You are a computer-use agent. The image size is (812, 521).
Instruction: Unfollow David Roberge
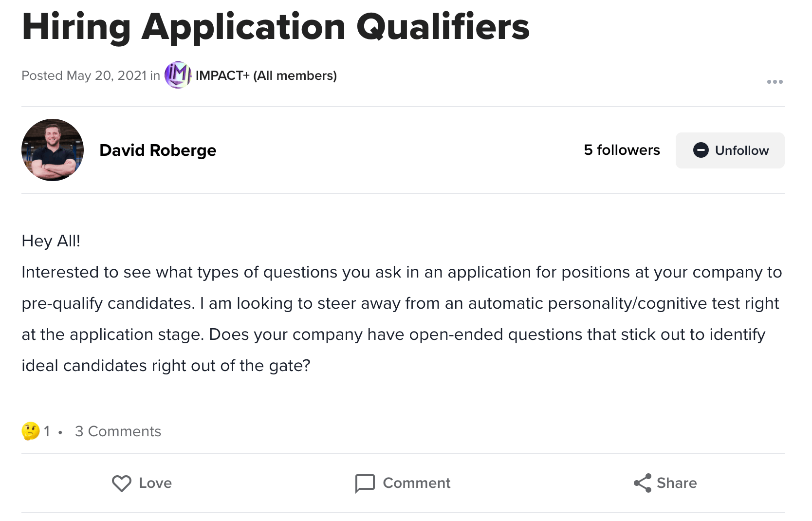(730, 150)
